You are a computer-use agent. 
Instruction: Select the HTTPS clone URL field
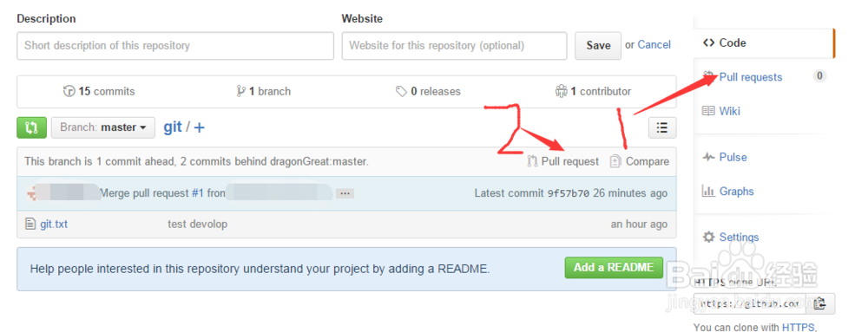(x=750, y=303)
